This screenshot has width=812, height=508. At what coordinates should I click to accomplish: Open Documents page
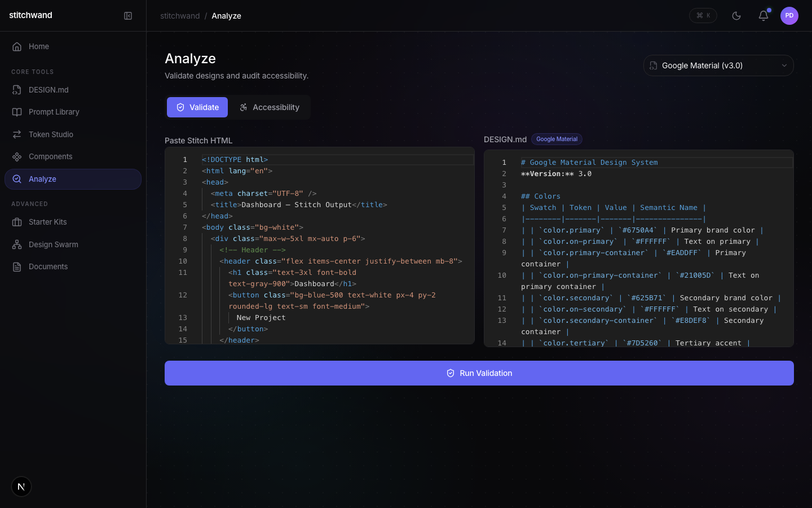point(73,266)
